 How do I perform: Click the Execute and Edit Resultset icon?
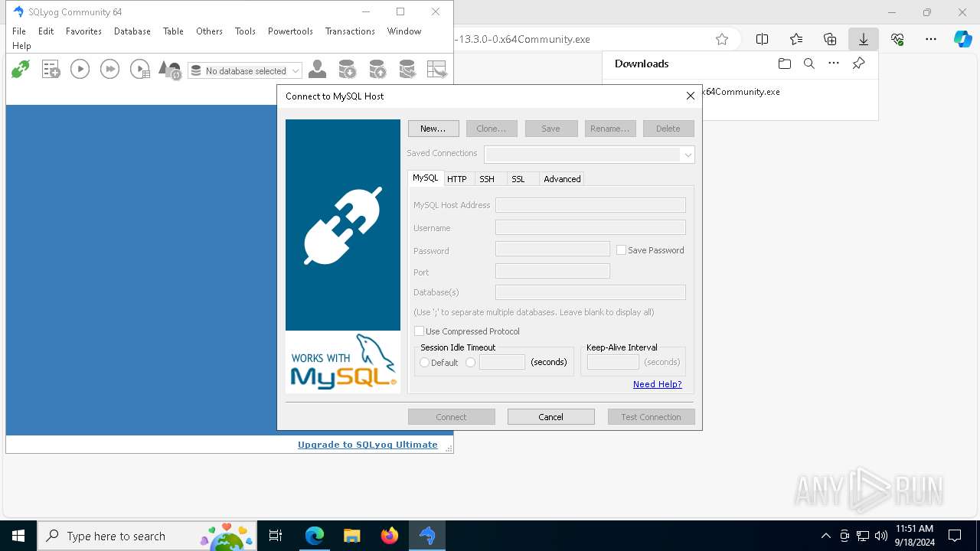(140, 70)
